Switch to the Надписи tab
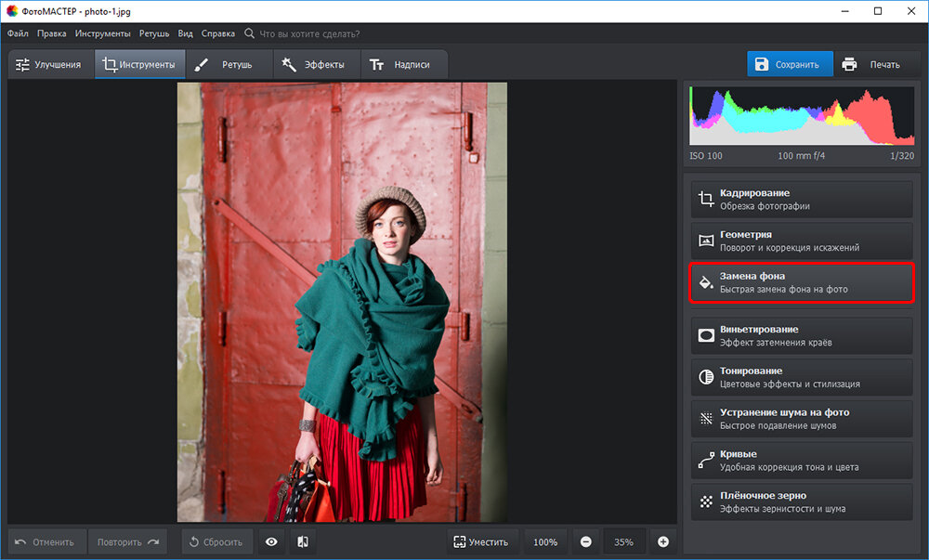The image size is (929, 560). pyautogui.click(x=404, y=64)
